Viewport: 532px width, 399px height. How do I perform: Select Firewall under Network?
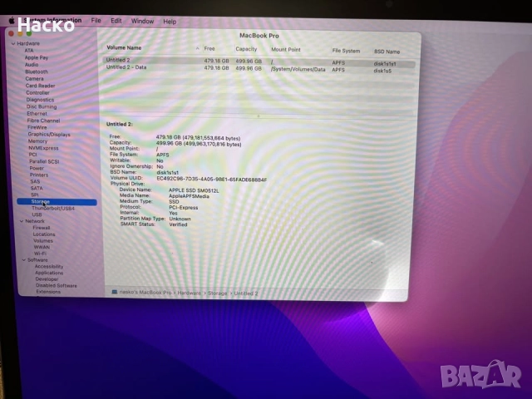(x=42, y=228)
